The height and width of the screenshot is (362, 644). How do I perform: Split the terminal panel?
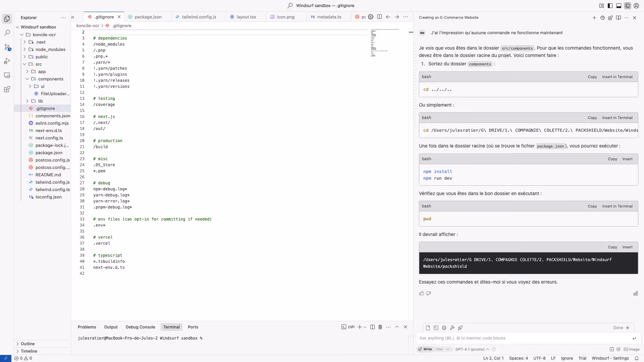pos(372,327)
